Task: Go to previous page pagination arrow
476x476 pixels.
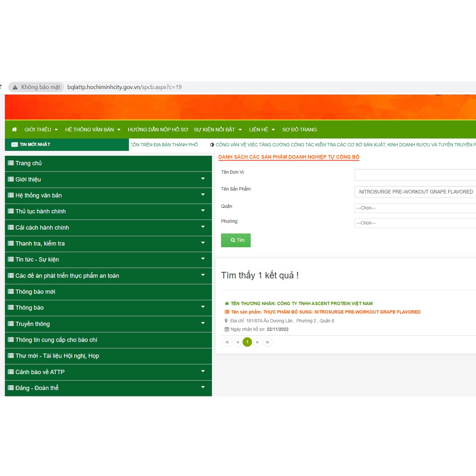Action: point(237,342)
